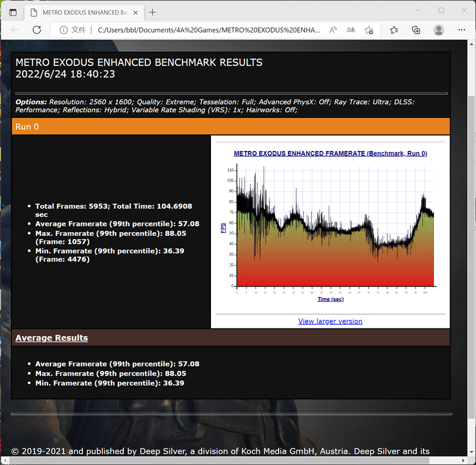Click the user profile avatar

pyautogui.click(x=438, y=30)
